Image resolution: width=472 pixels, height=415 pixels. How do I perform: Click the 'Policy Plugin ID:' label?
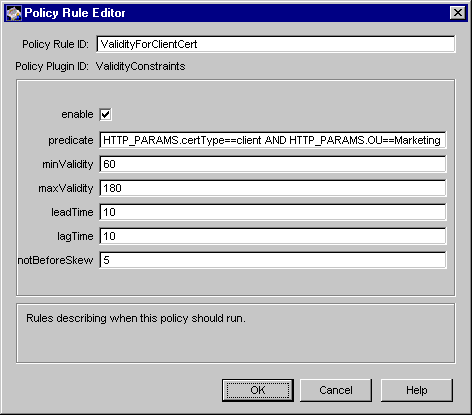coord(52,66)
